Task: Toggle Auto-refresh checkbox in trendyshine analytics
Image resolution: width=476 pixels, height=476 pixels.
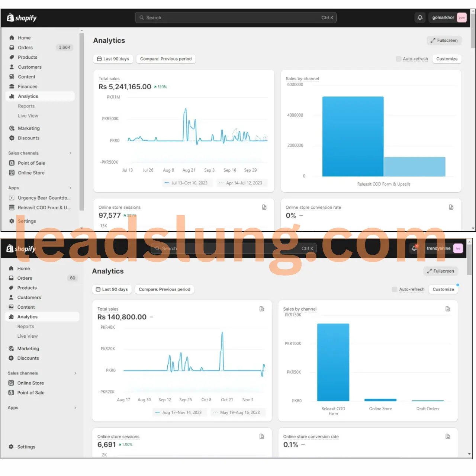Action: point(395,289)
